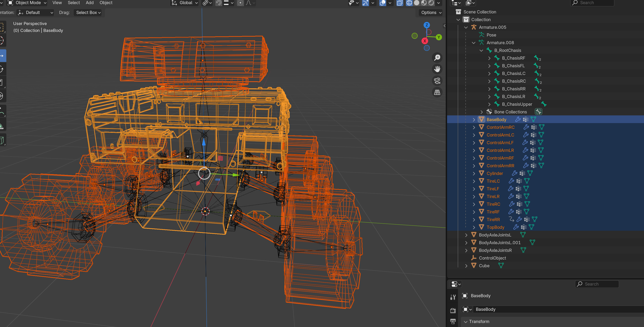The image size is (644, 327).
Task: Click the green negative Y axis gizmo circle
Action: (414, 36)
